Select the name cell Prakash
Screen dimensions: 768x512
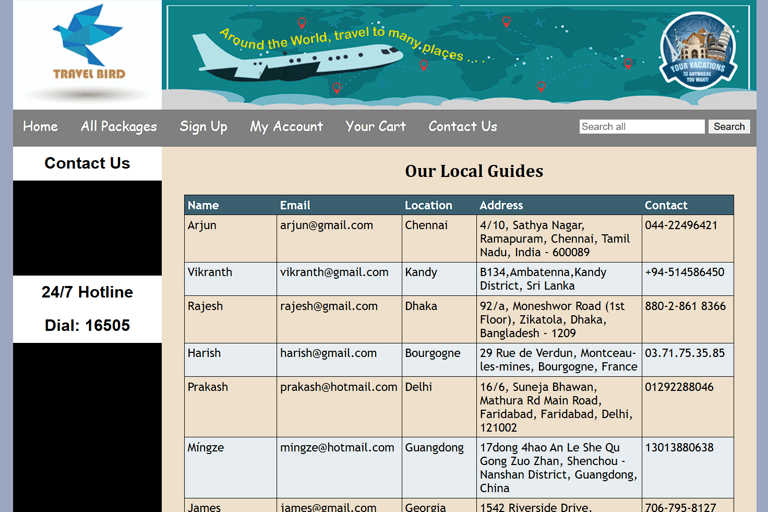point(231,407)
